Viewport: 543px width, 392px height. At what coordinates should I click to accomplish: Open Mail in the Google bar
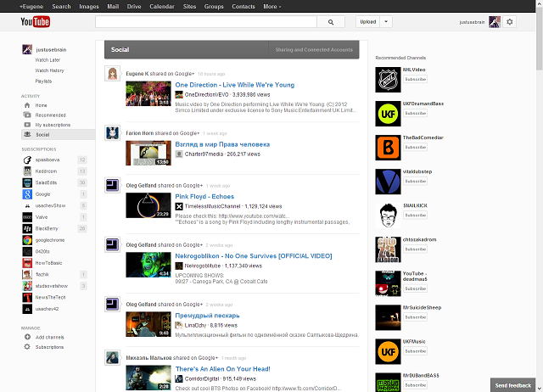click(113, 6)
